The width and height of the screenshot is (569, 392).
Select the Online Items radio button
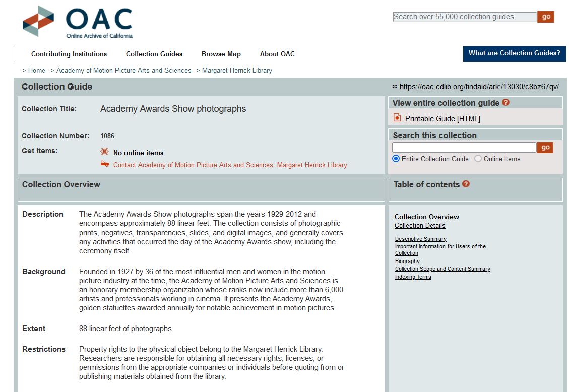pyautogui.click(x=478, y=159)
